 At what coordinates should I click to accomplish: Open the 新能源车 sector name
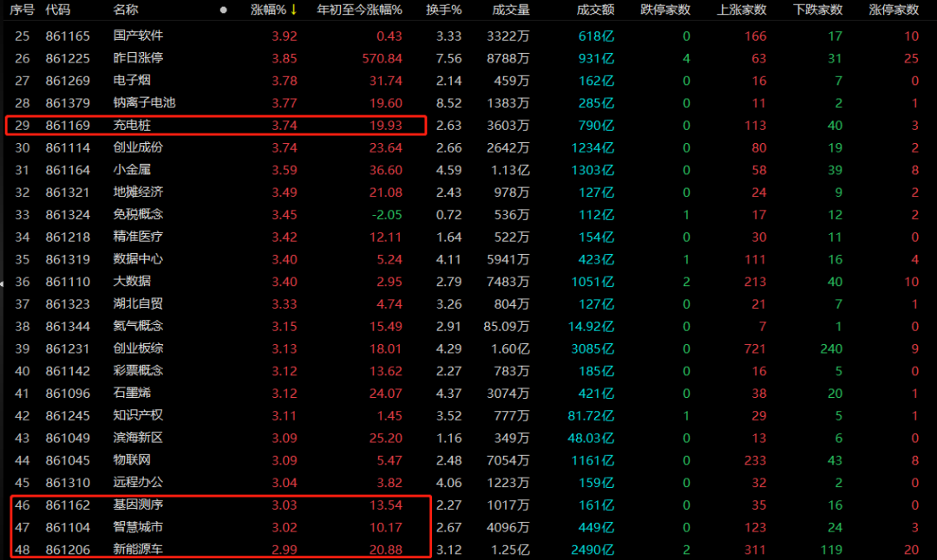coord(139,549)
